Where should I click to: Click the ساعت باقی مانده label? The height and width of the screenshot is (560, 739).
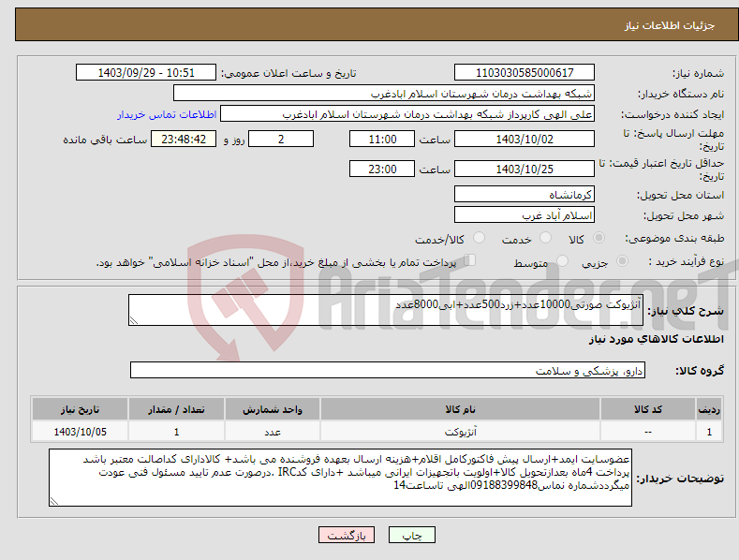pos(105,140)
